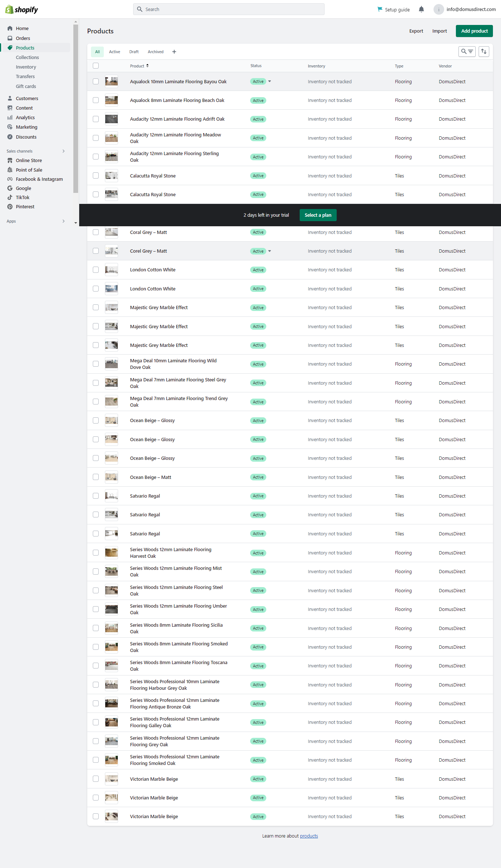Open TikTok sales channel icon

pos(10,198)
